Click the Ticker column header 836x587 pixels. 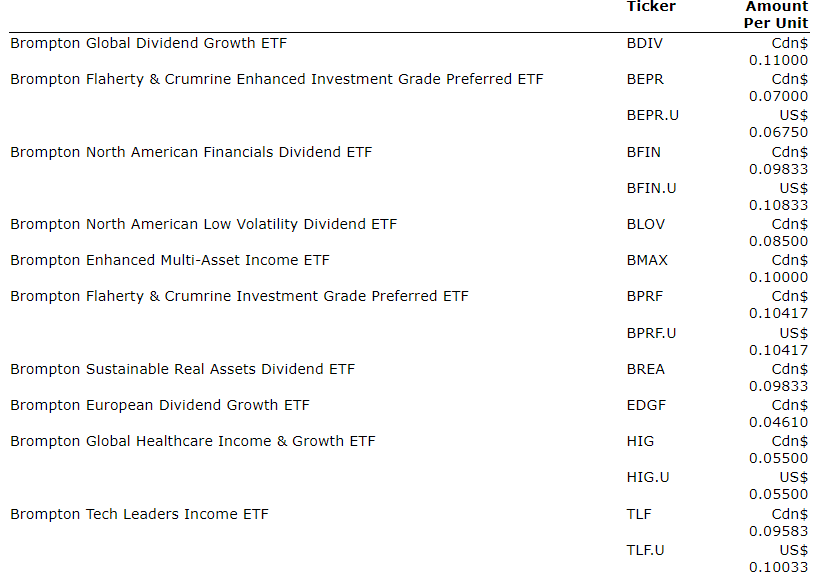pyautogui.click(x=651, y=7)
